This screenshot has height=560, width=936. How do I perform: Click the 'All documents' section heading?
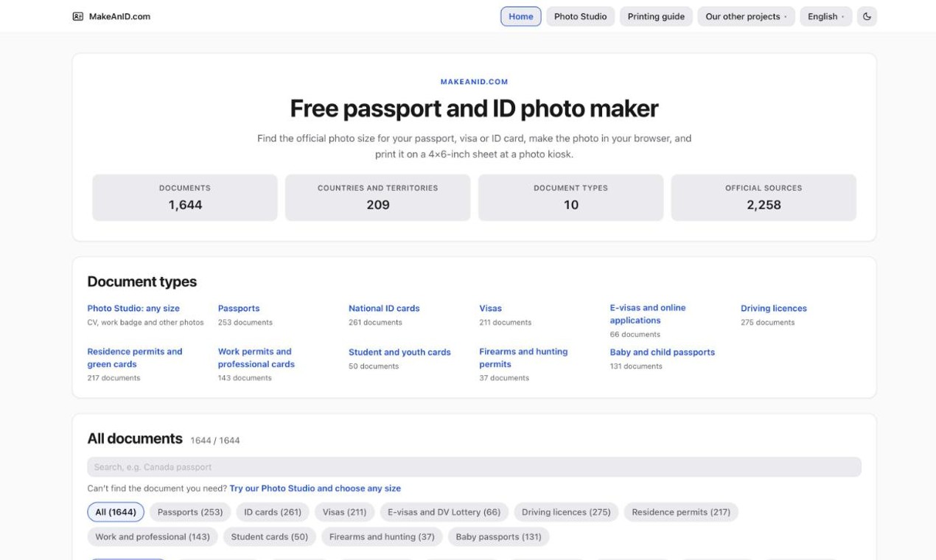(x=135, y=438)
